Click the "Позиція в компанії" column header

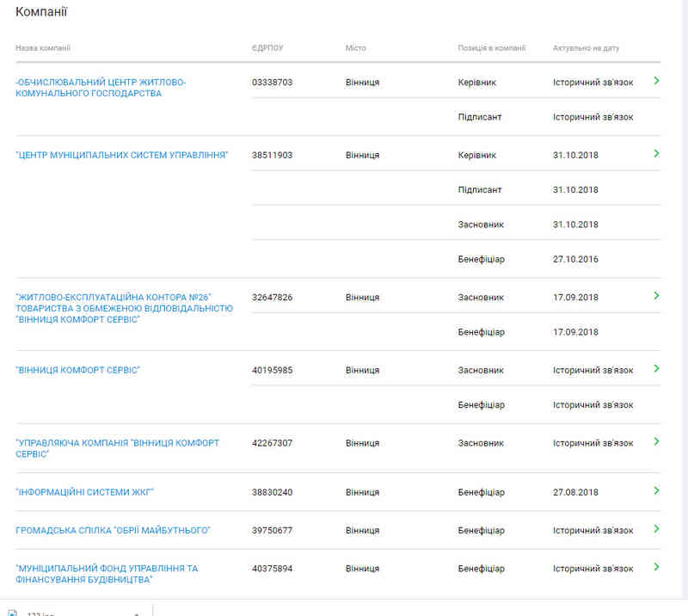point(491,48)
